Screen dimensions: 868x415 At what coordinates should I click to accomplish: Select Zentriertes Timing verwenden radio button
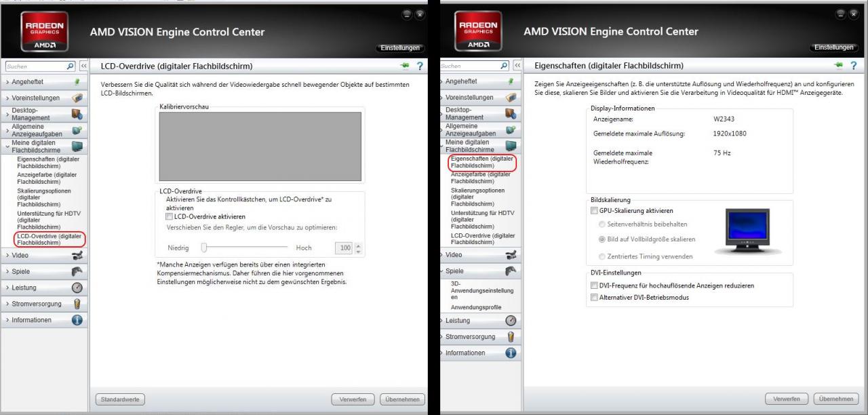(x=602, y=256)
